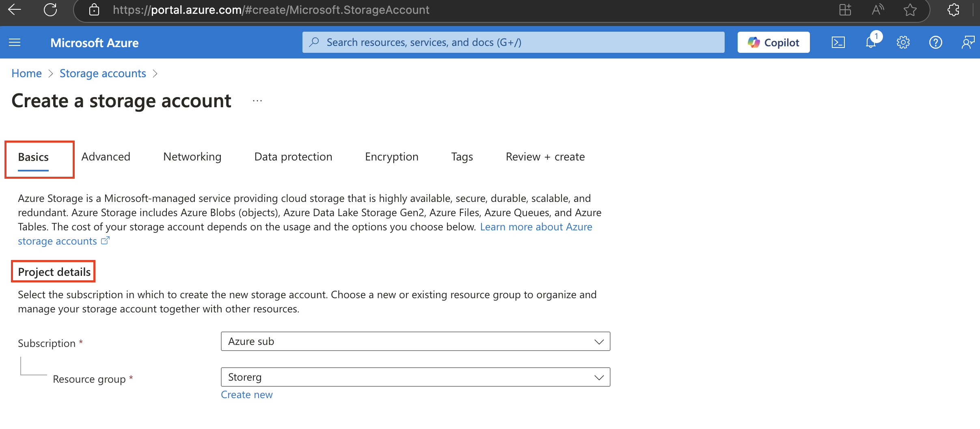The height and width of the screenshot is (429, 980).
Task: Open Copilot
Action: [773, 42]
